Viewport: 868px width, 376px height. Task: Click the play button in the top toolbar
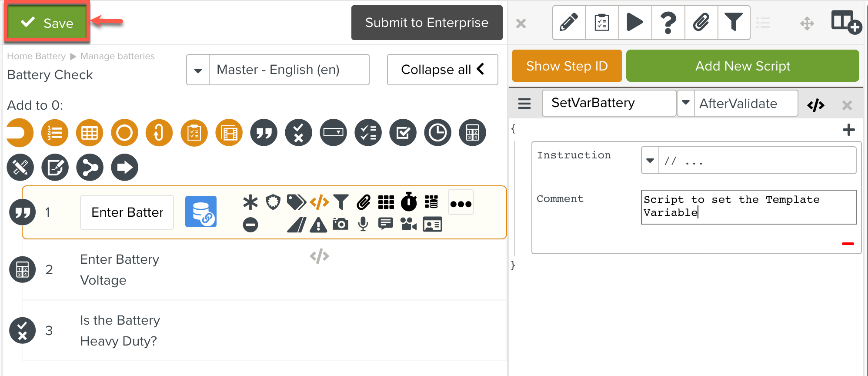pos(635,22)
